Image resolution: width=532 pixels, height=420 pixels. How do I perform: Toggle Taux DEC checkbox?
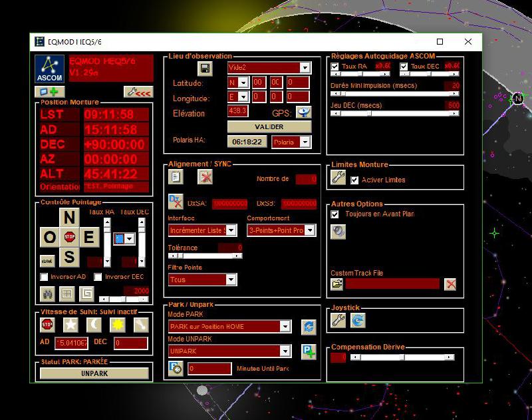(404, 66)
